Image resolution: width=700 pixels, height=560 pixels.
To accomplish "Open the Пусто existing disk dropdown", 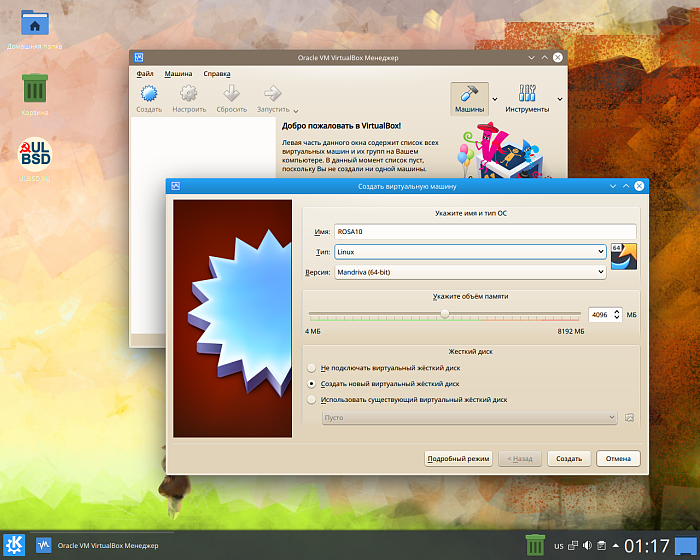I will pos(470,418).
